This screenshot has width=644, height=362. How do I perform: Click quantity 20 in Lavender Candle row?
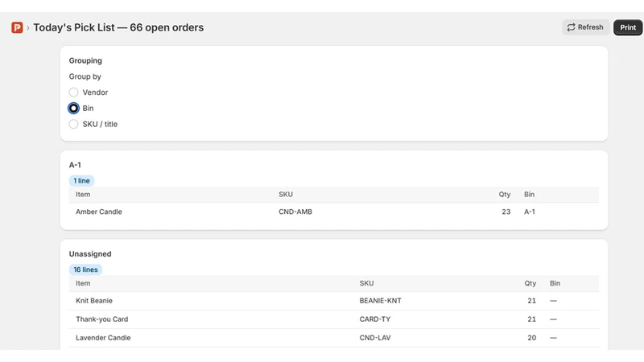pos(531,338)
